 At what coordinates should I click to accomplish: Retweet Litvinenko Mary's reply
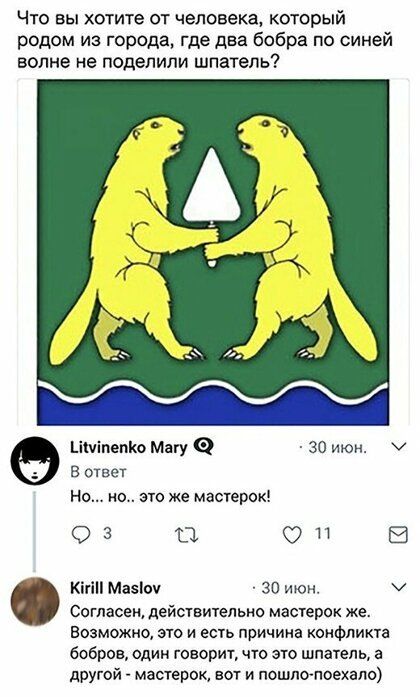tap(187, 535)
